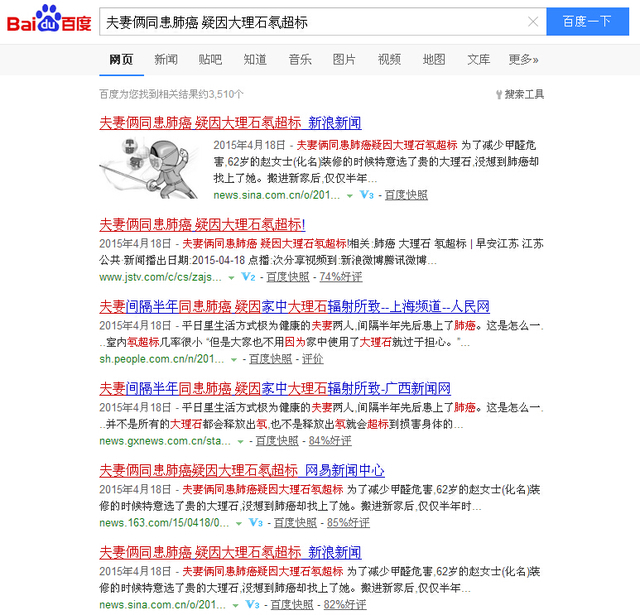Screen dimensions: 640x615
Task: Expand dropdown arrow next to news.gxnews.com.cn URL
Action: [240, 442]
